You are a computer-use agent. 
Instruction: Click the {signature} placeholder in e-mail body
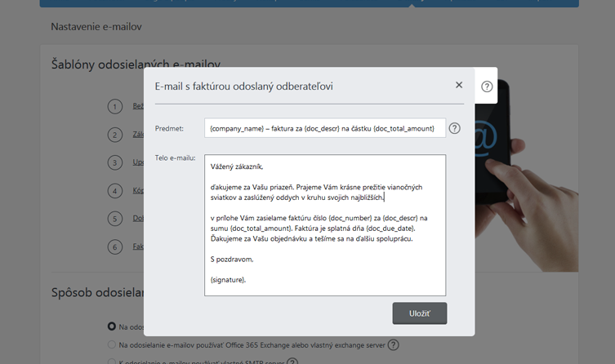tap(228, 279)
